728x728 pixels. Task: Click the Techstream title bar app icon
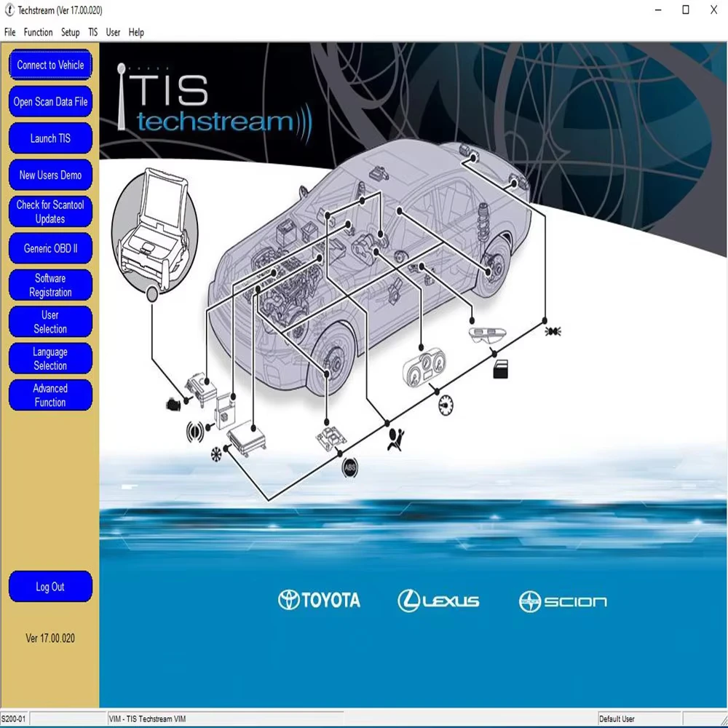tap(9, 9)
